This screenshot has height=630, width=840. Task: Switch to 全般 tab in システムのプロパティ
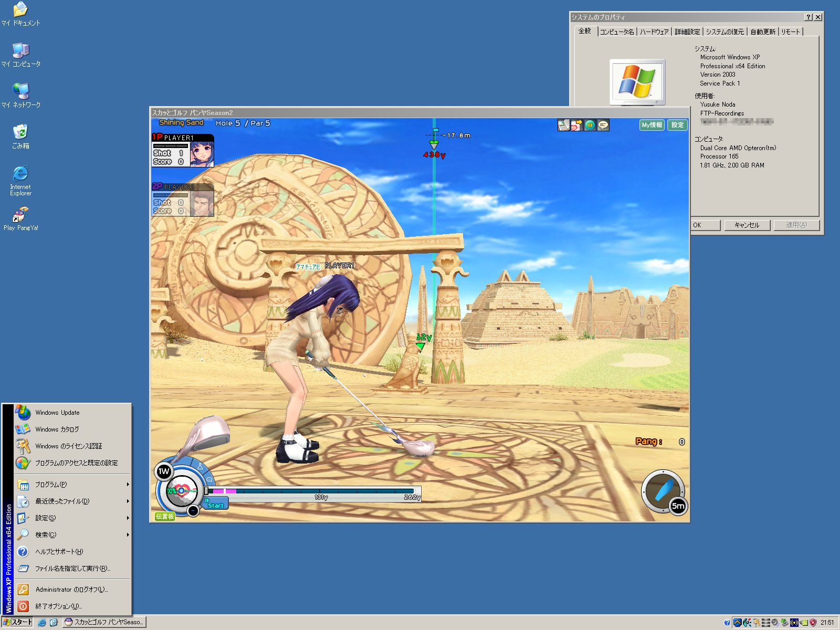(585, 31)
